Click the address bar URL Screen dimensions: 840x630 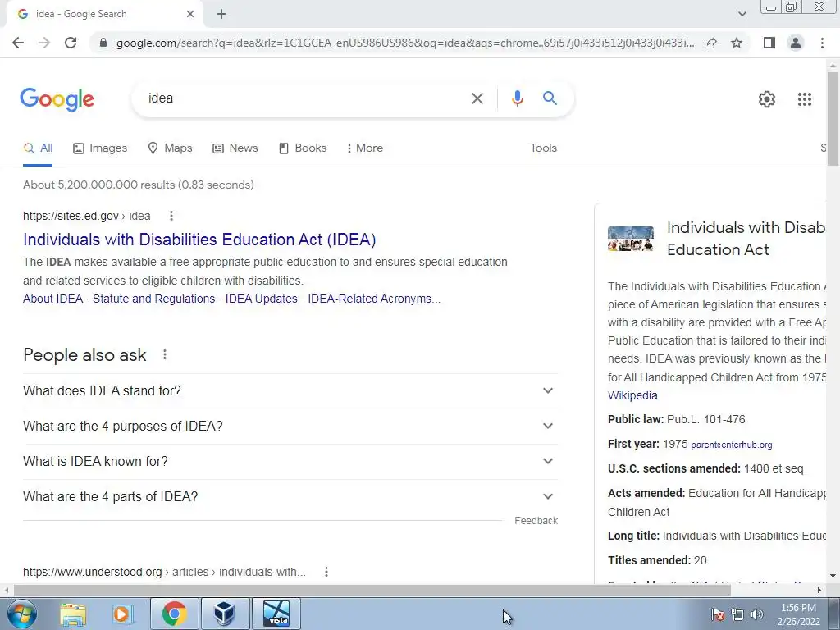point(405,43)
